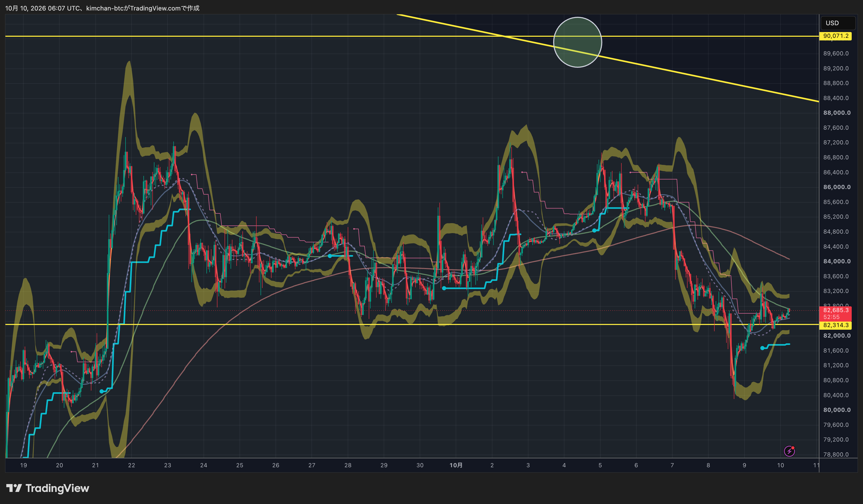Open the TradingView logo link
863x504 pixels.
(48, 488)
